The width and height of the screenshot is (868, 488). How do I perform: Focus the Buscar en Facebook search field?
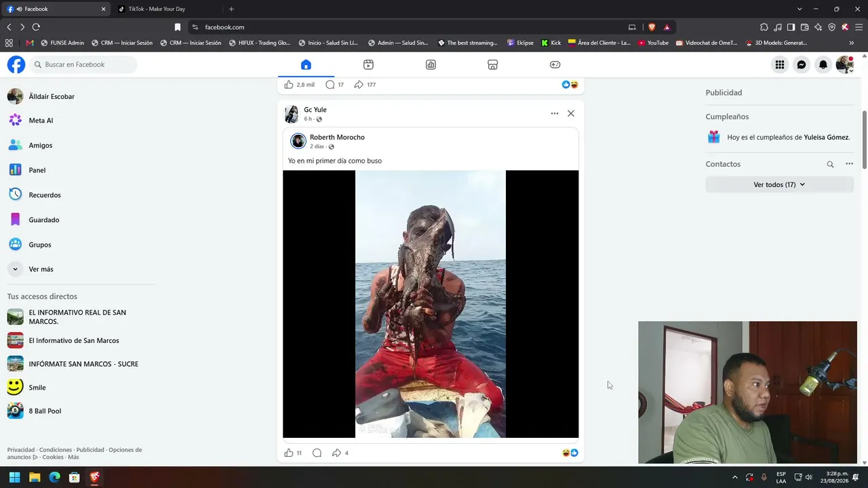pyautogui.click(x=83, y=64)
